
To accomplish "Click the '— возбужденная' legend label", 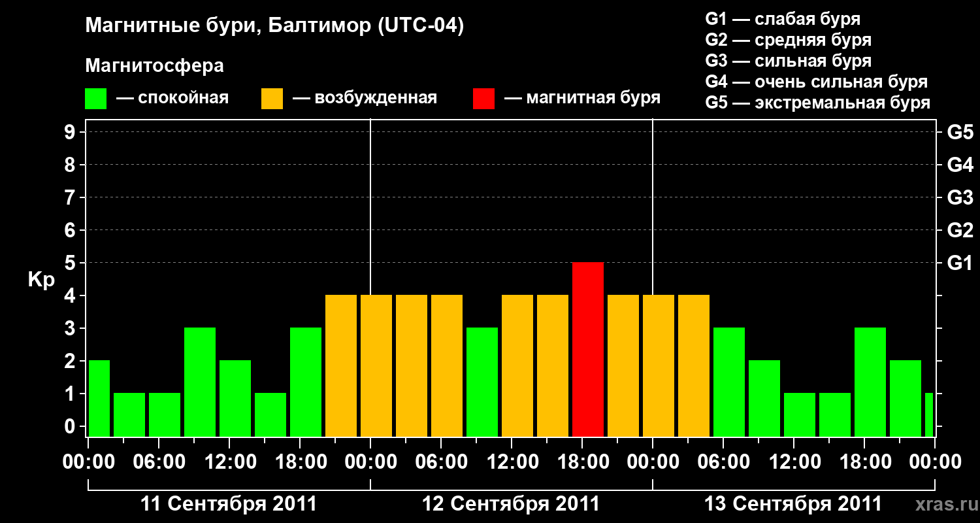I will click(x=365, y=98).
